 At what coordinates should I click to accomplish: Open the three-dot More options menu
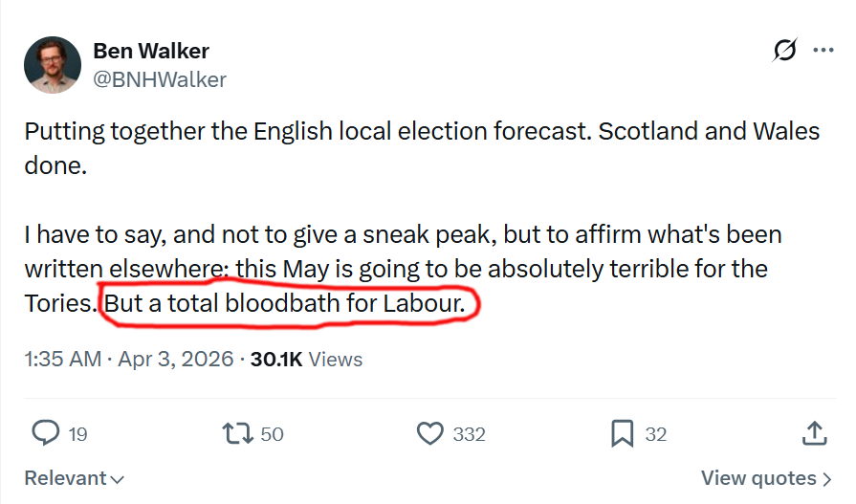tap(823, 51)
